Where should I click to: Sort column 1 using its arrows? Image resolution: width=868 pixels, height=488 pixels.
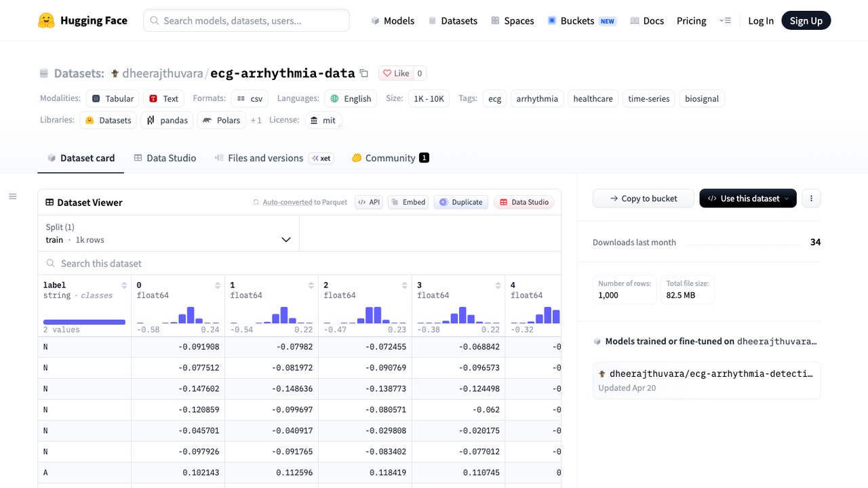click(311, 285)
